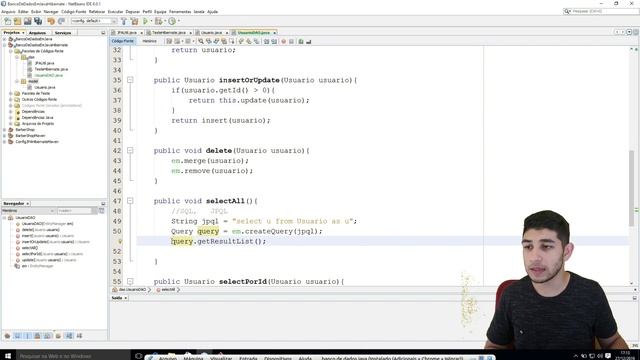Click the search field at top right
Screen dimensions: 640x360
(x=601, y=11)
